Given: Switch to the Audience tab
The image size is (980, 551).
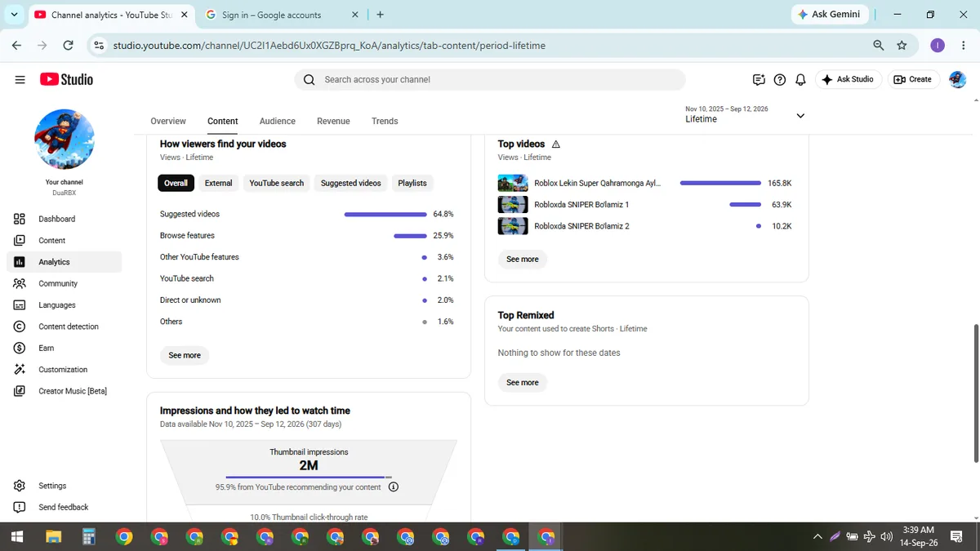Looking at the screenshot, I should point(278,121).
